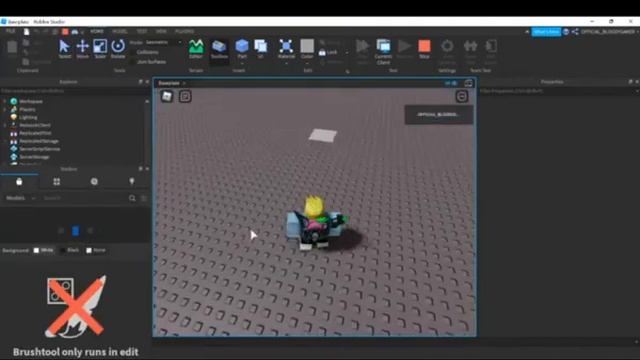Screen dimensions: 640x360
Task: Click the Toolbox search magnifier icon
Action: pos(132,198)
